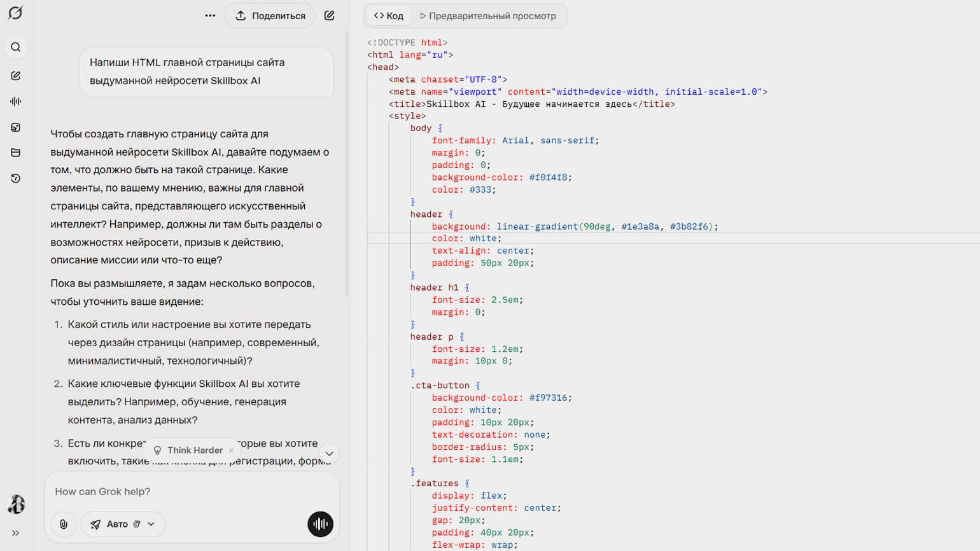
Task: Open chat history from the sidebar
Action: point(16,179)
